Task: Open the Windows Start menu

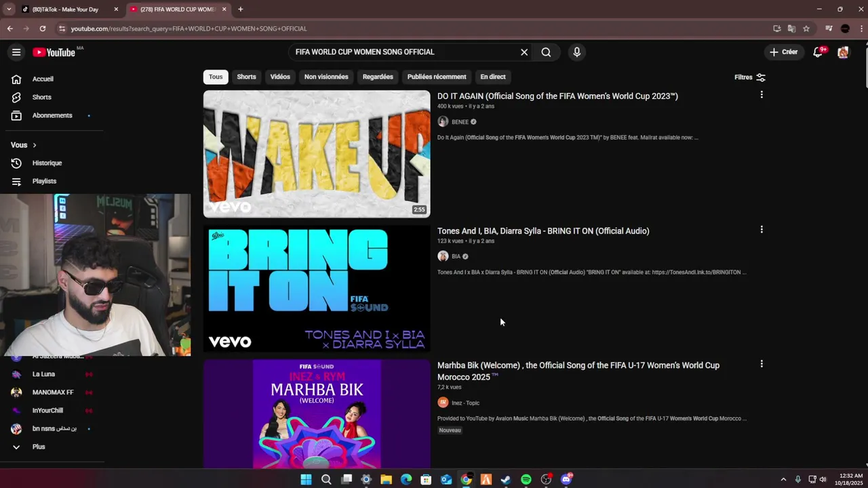Action: click(x=306, y=480)
